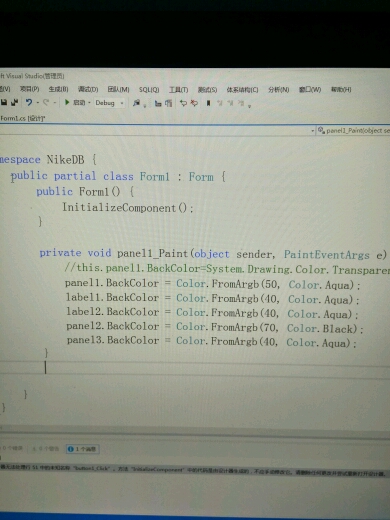390x520 pixels.
Task: Expand the panel1_Paint member dropdown
Action: click(353, 131)
